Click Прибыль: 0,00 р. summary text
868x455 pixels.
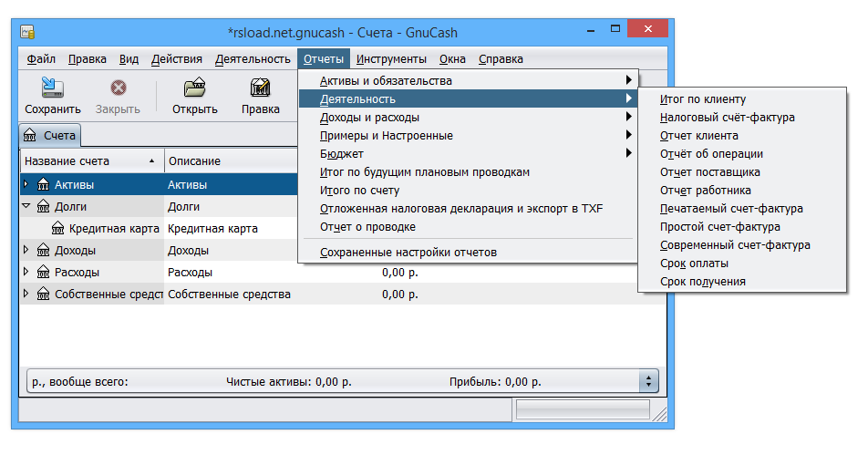pyautogui.click(x=495, y=381)
